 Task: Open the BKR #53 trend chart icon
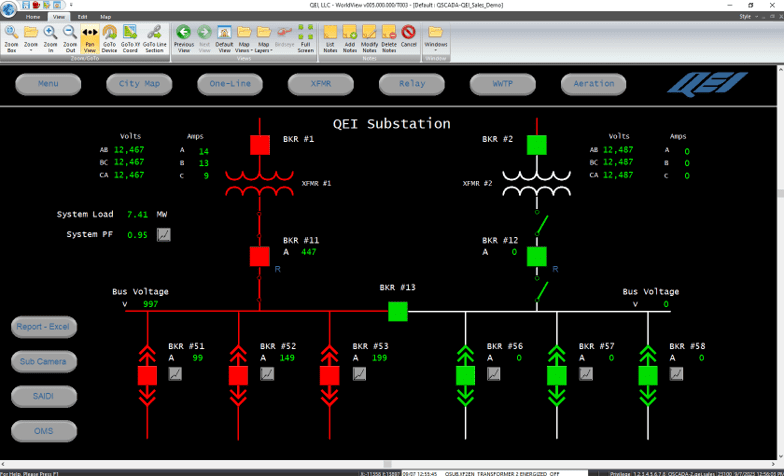tap(359, 374)
